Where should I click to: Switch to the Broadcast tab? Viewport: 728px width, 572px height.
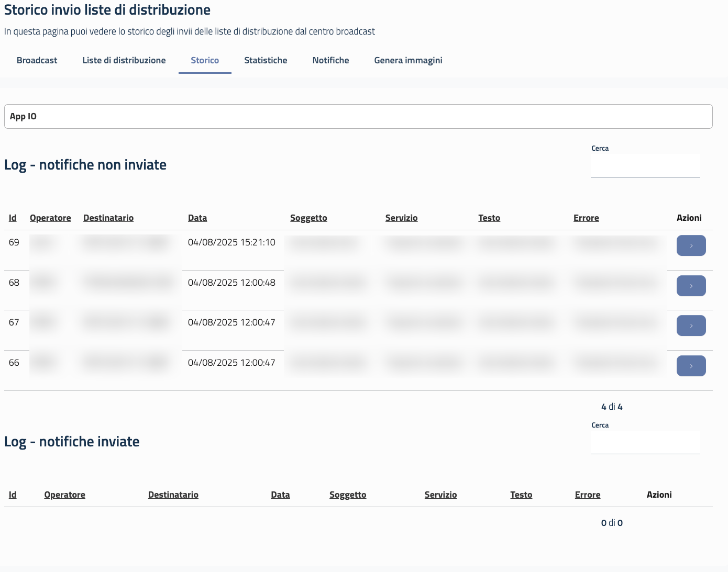[x=37, y=60]
